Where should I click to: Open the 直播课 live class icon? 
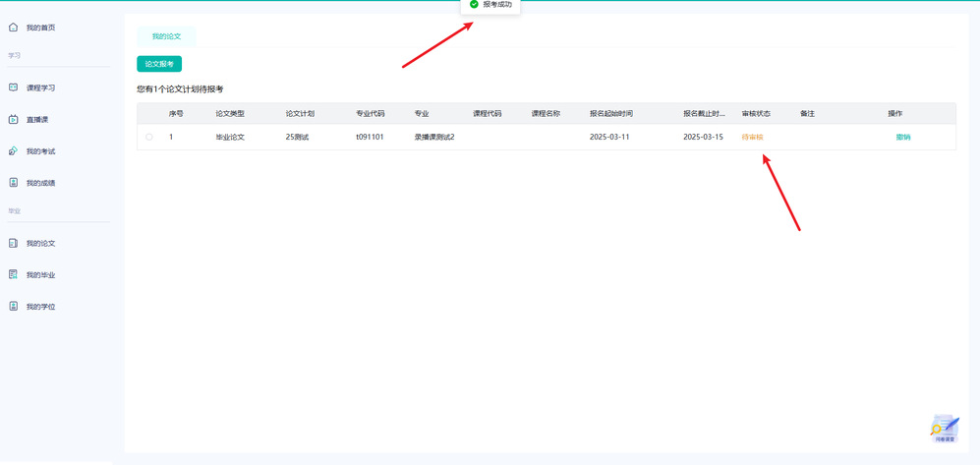[x=13, y=120]
